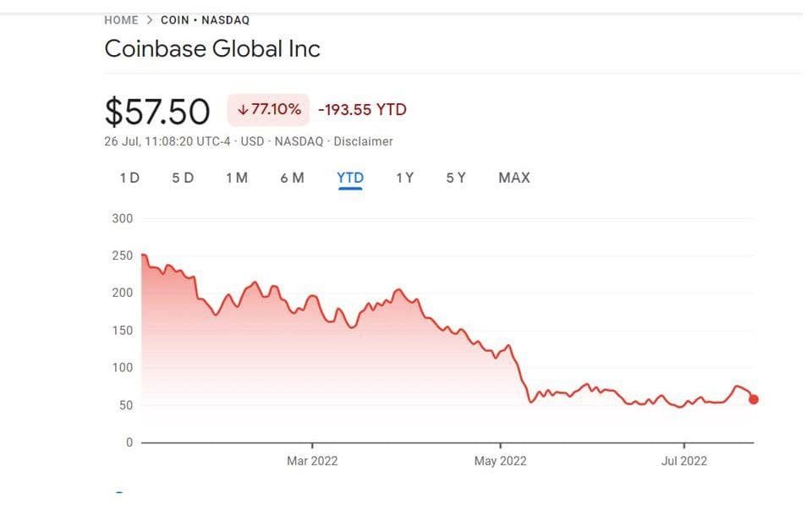This screenshot has height=505, width=812.
Task: Select the YTD range tab
Action: [350, 178]
